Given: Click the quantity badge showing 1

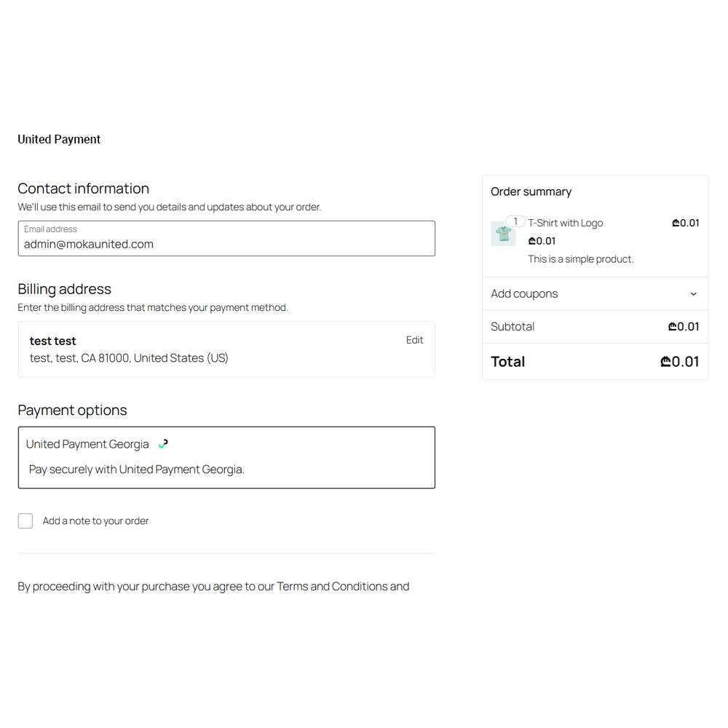Looking at the screenshot, I should [x=515, y=221].
